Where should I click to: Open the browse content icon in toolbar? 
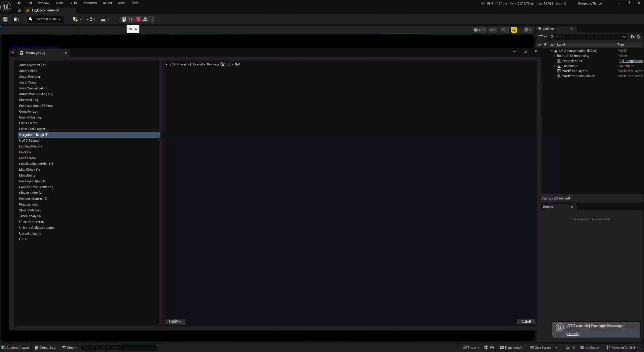pos(16,19)
